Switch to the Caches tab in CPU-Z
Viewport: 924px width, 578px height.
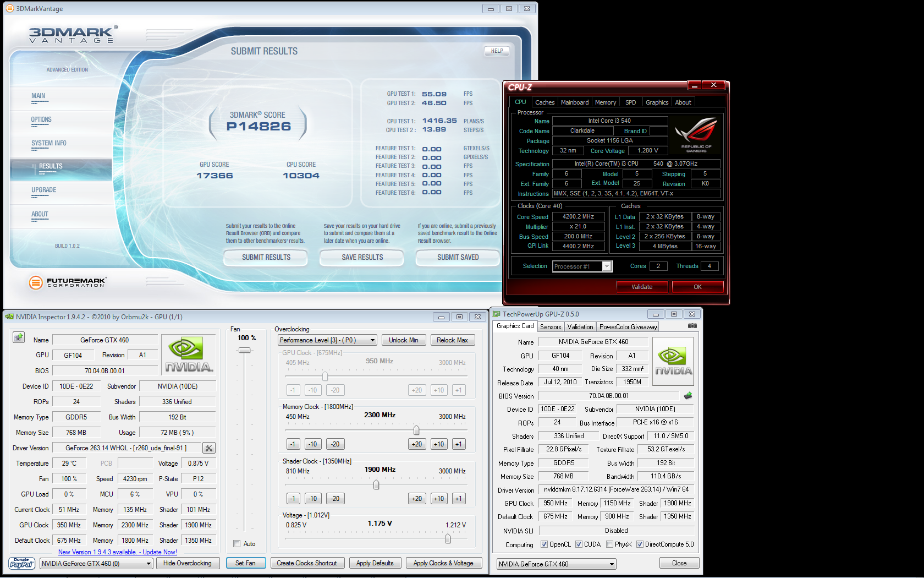pos(544,102)
